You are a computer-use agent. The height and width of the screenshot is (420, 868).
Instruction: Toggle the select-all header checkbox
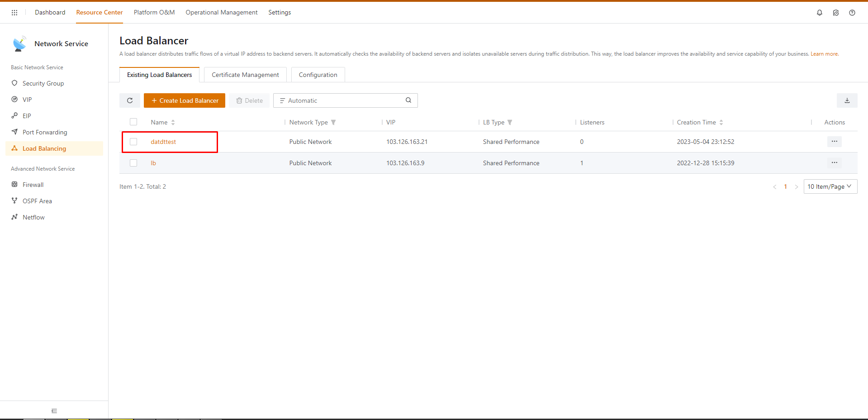pos(133,122)
